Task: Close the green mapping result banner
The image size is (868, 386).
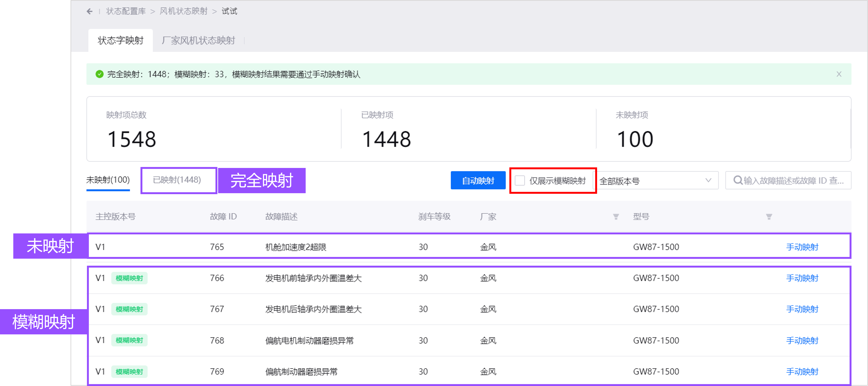Action: pos(839,74)
